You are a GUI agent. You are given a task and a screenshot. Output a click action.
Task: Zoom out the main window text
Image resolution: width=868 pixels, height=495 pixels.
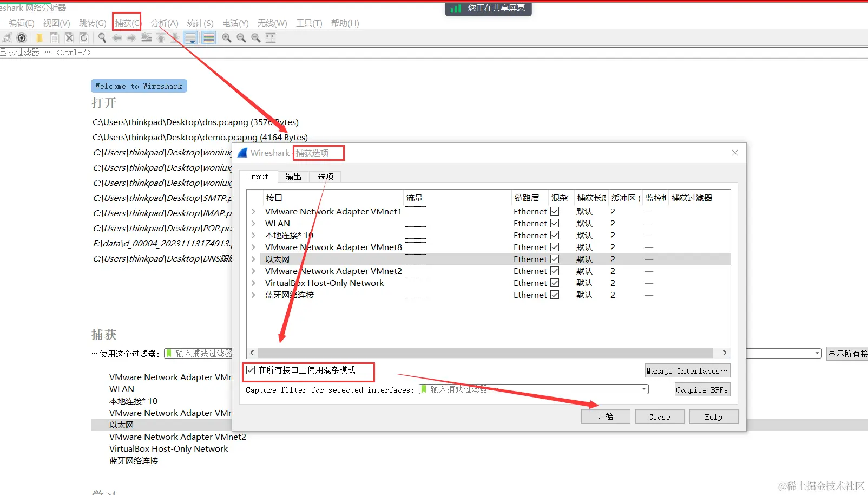tap(241, 38)
